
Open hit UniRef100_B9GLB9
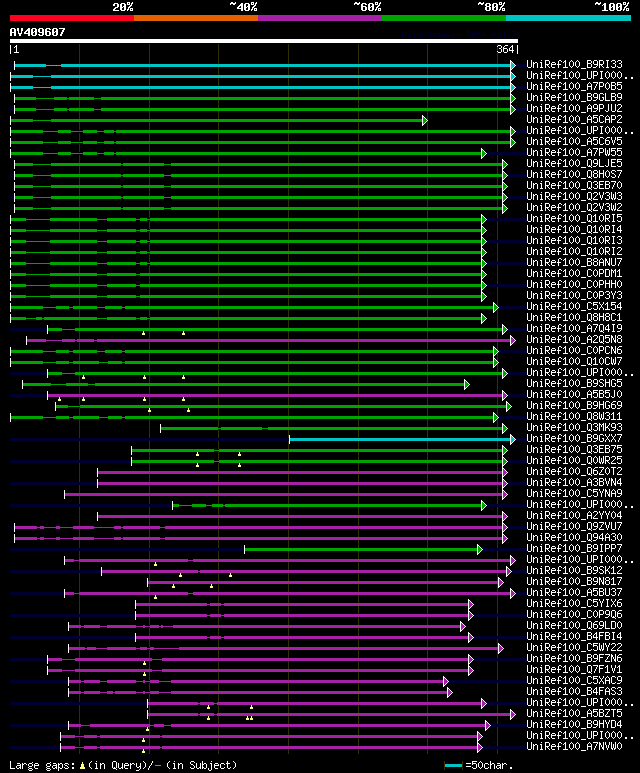point(574,98)
